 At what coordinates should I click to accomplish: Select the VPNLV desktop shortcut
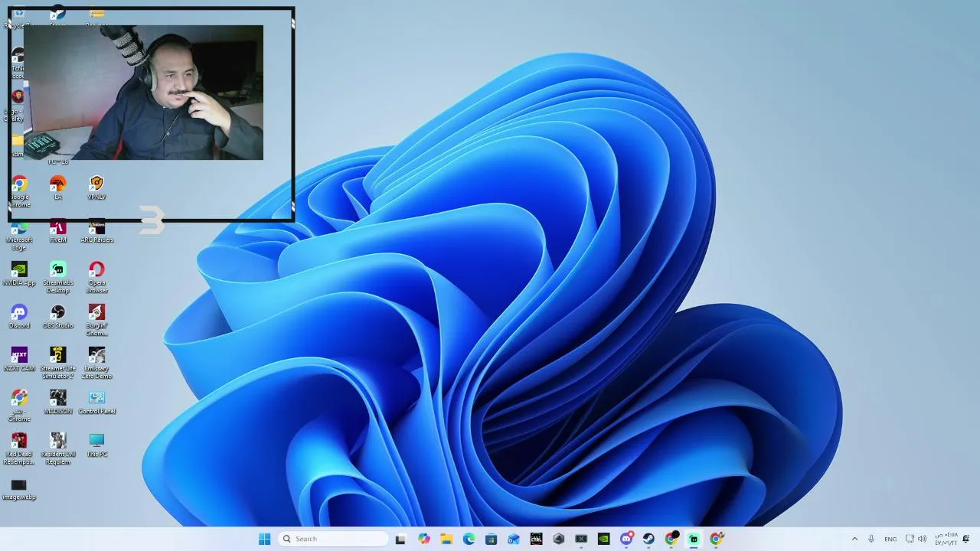pyautogui.click(x=96, y=188)
